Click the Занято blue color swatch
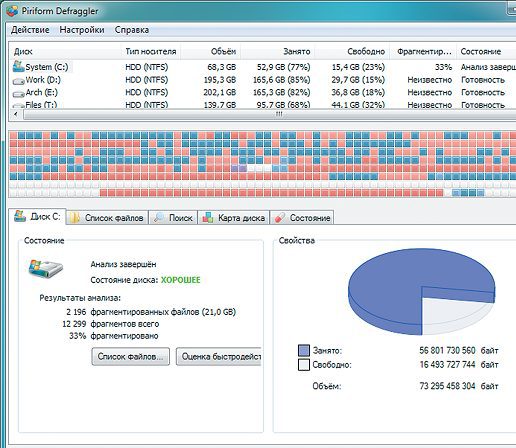This screenshot has height=448, width=516. coord(304,351)
